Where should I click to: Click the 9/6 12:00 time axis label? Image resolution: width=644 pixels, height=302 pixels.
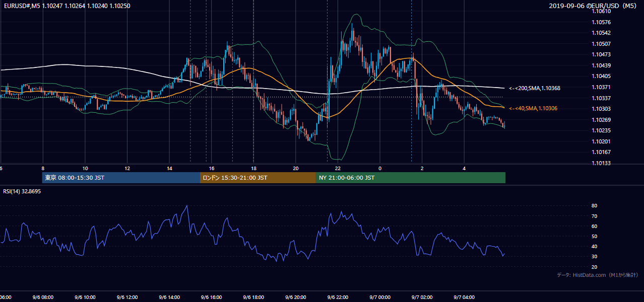[127, 297]
